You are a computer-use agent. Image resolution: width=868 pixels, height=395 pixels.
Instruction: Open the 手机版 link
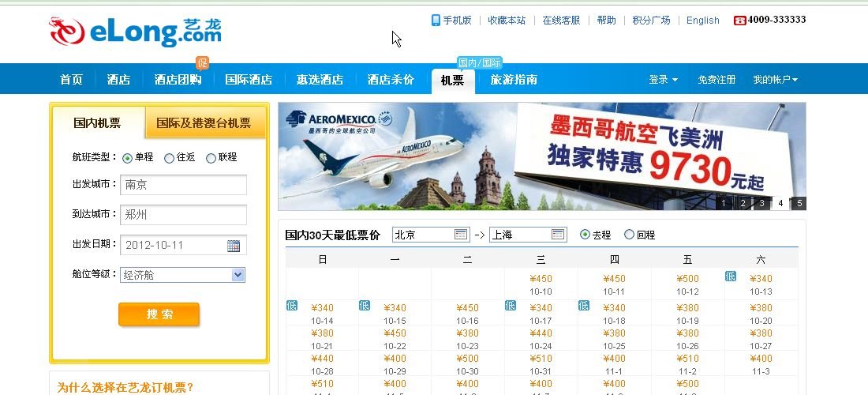point(457,20)
